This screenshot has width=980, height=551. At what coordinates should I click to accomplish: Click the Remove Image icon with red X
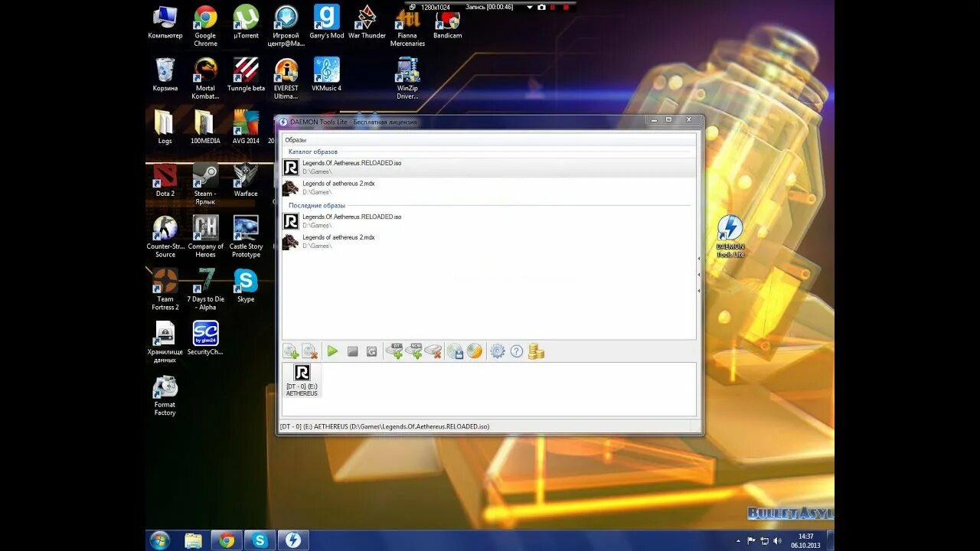tap(309, 351)
